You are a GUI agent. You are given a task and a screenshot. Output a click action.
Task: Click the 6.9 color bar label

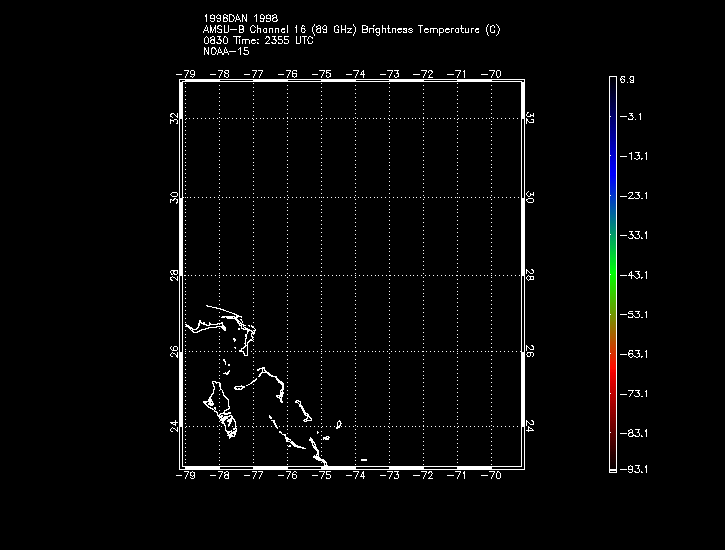point(627,80)
